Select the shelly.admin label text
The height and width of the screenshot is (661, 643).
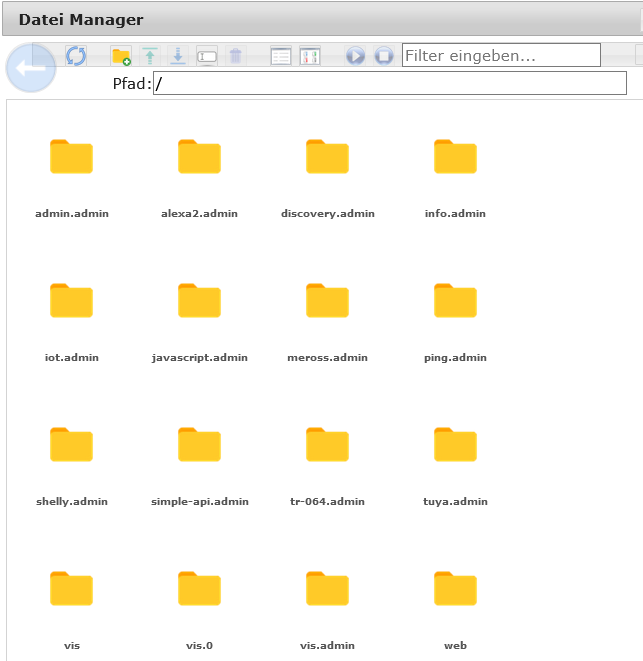pos(72,502)
